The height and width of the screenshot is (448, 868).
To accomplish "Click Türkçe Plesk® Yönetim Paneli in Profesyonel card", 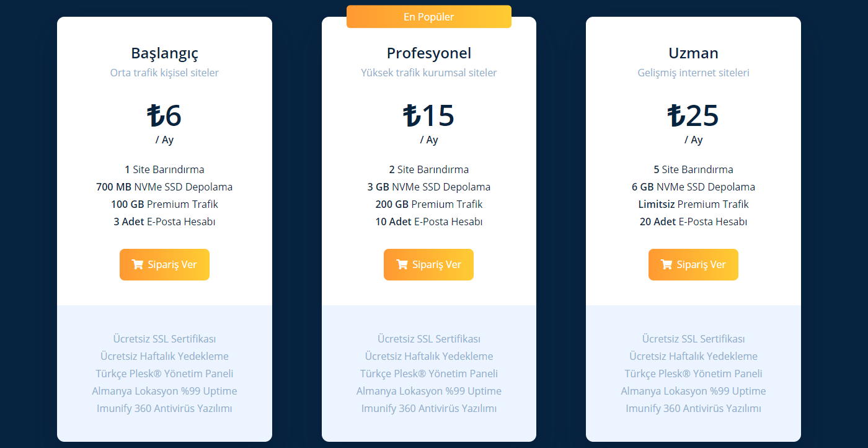I will (429, 374).
